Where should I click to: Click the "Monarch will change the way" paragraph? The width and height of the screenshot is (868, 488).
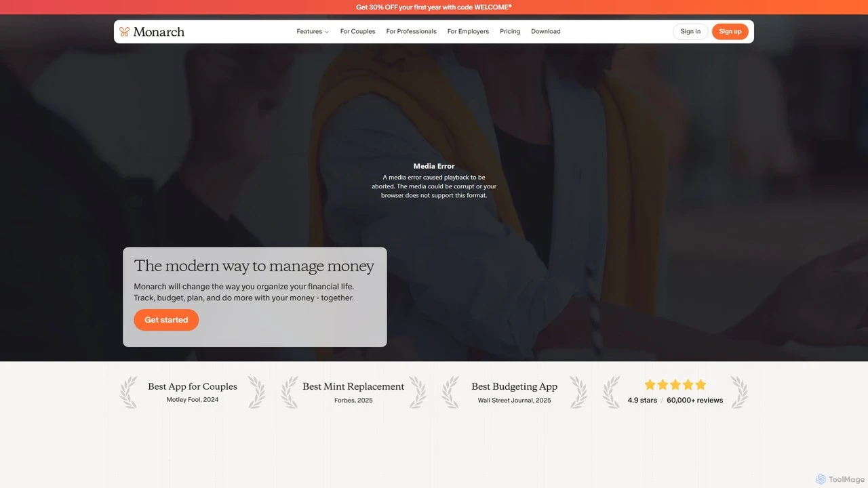(x=244, y=292)
